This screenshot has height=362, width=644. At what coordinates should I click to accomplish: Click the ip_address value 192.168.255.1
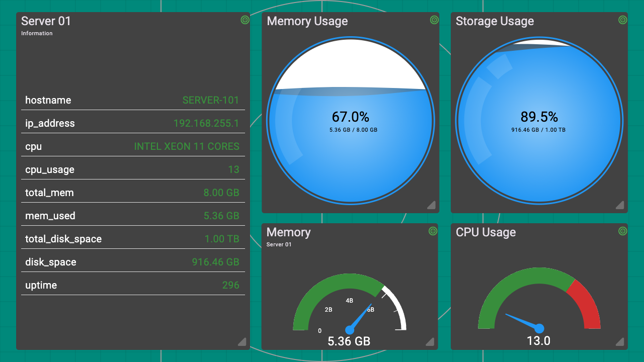pyautogui.click(x=206, y=123)
